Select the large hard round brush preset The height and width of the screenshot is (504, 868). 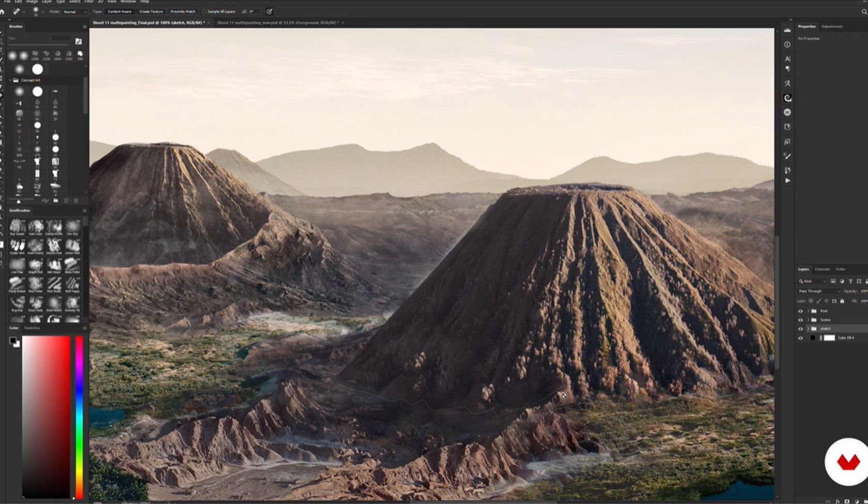click(x=37, y=69)
